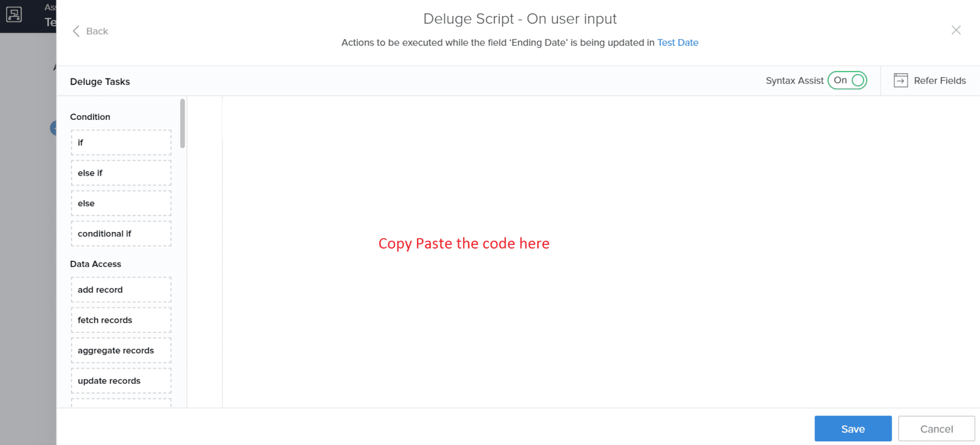
Task: Click the Condition section heading
Action: (x=90, y=116)
